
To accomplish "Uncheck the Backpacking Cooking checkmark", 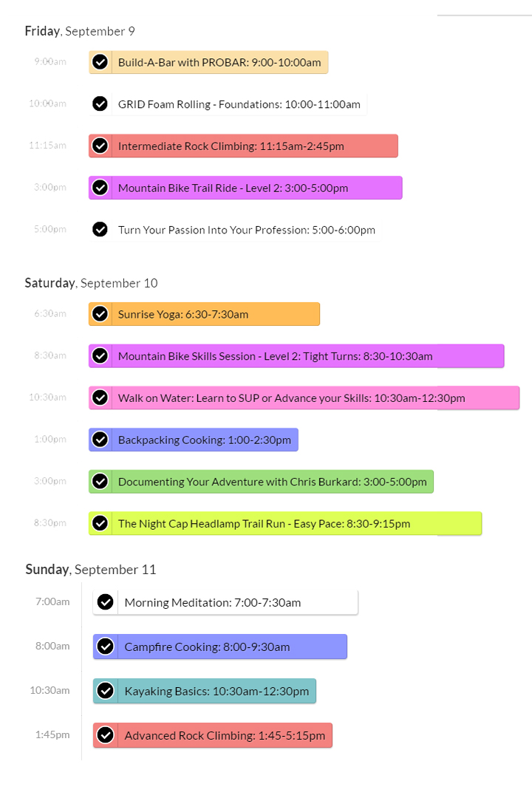I will (100, 440).
